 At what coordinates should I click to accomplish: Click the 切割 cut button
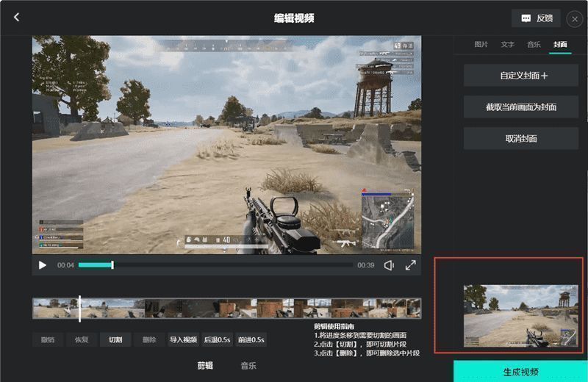[x=115, y=339]
